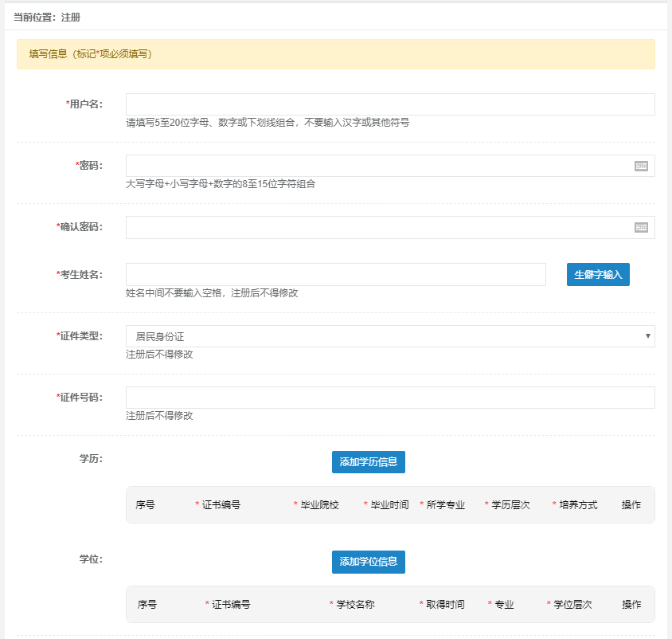Click the 证件号码 input field

click(x=390, y=397)
